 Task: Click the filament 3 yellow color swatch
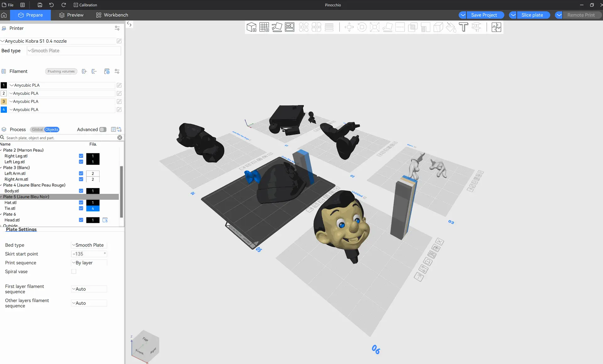(x=4, y=102)
